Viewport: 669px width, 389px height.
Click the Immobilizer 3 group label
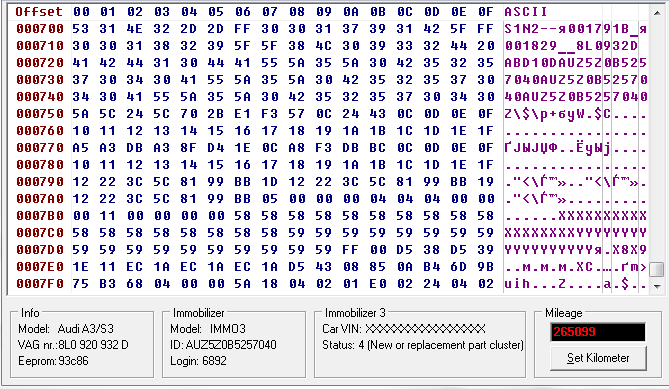[x=355, y=313]
